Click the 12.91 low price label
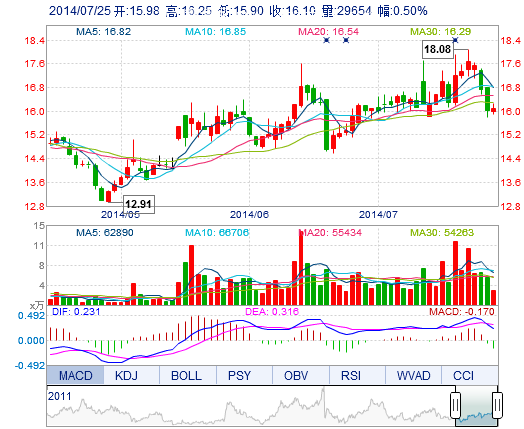The height and width of the screenshot is (429, 524). point(139,204)
